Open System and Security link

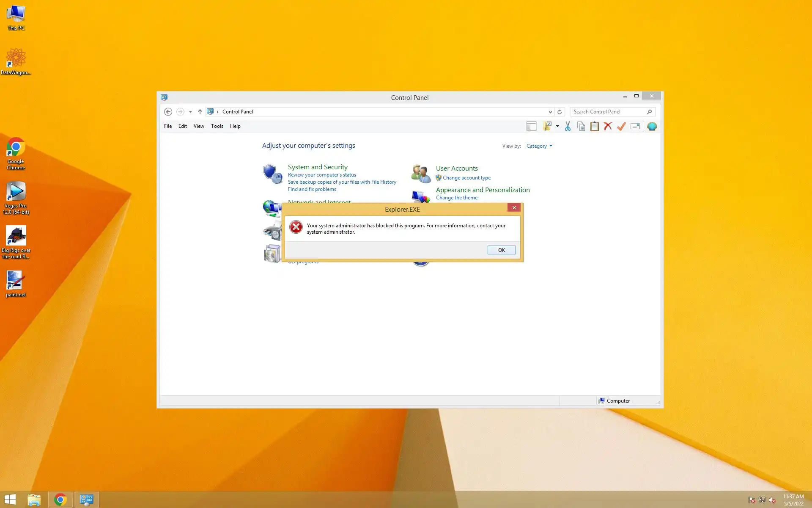click(x=318, y=167)
